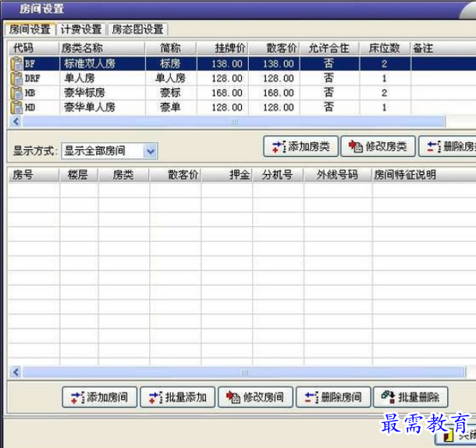
Task: Select the 豪华单人房 row
Action: (x=242, y=107)
